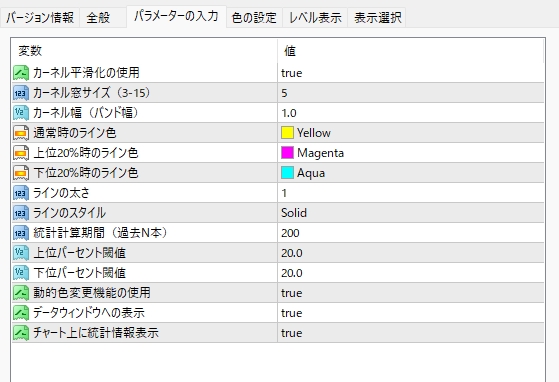
Task: Toggle the true value of 動的色変更機能の使用
Action: click(411, 293)
